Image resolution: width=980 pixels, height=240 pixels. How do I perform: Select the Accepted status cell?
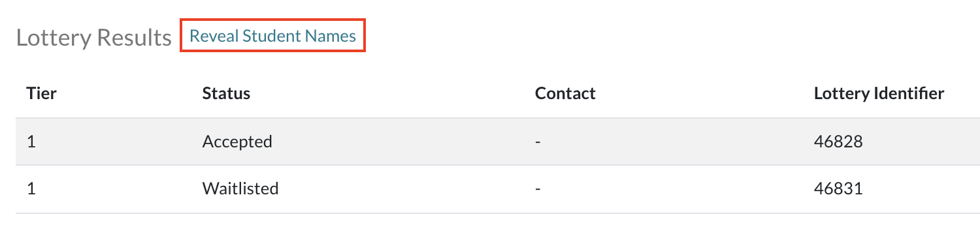pos(237,141)
